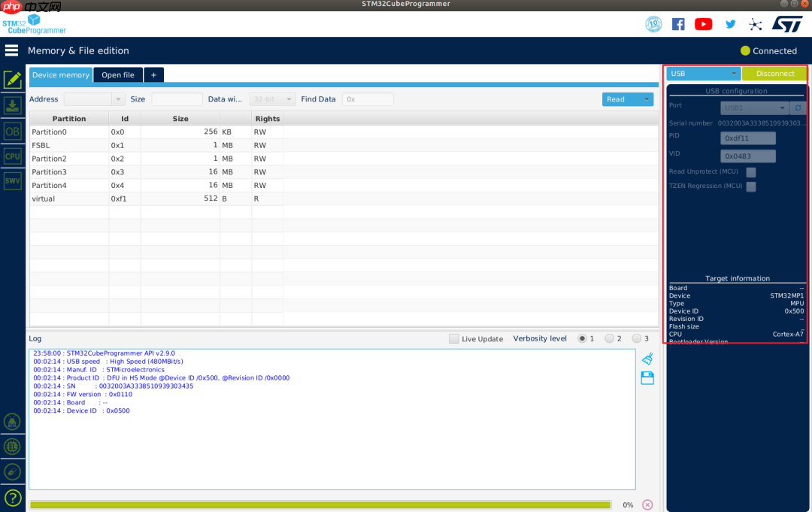Click the Cortex-A7 CPU value
The width and height of the screenshot is (812, 512).
tap(788, 334)
